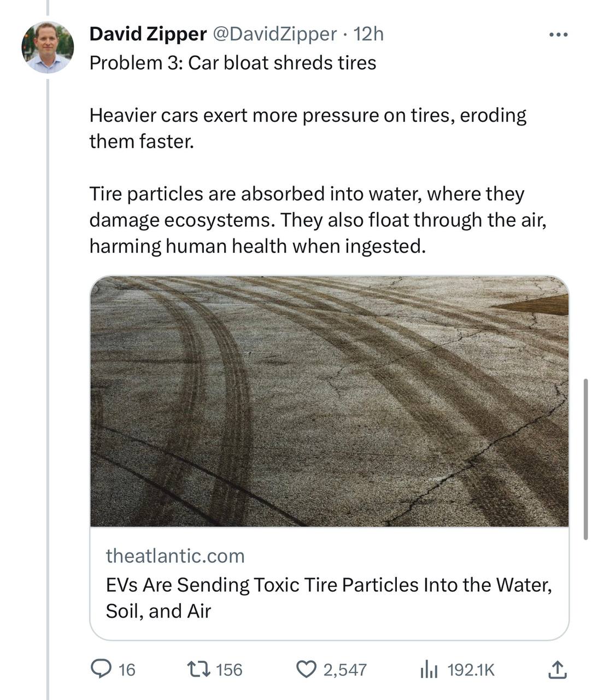Click the 12h timestamp of the tweet
This screenshot has height=700, width=592.
369,34
